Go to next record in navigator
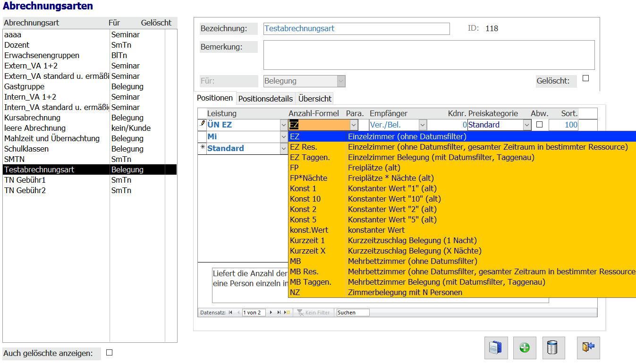The height and width of the screenshot is (364, 636). click(271, 313)
